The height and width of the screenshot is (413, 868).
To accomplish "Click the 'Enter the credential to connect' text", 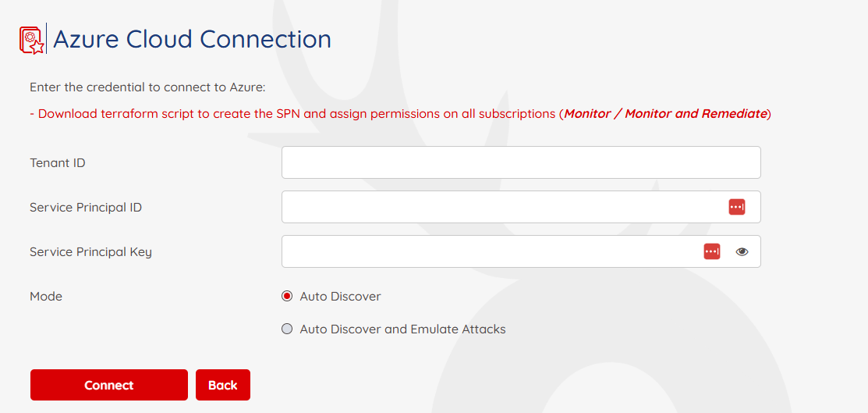I will click(148, 87).
